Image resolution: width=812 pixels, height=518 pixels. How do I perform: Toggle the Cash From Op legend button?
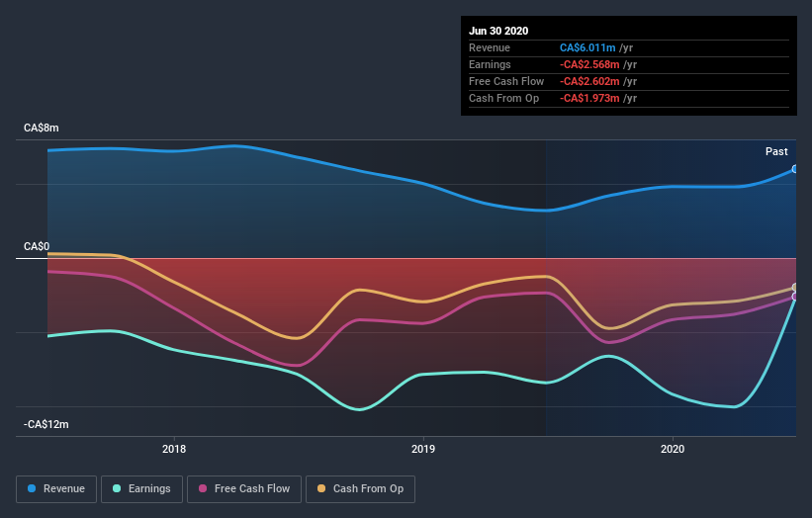click(360, 489)
